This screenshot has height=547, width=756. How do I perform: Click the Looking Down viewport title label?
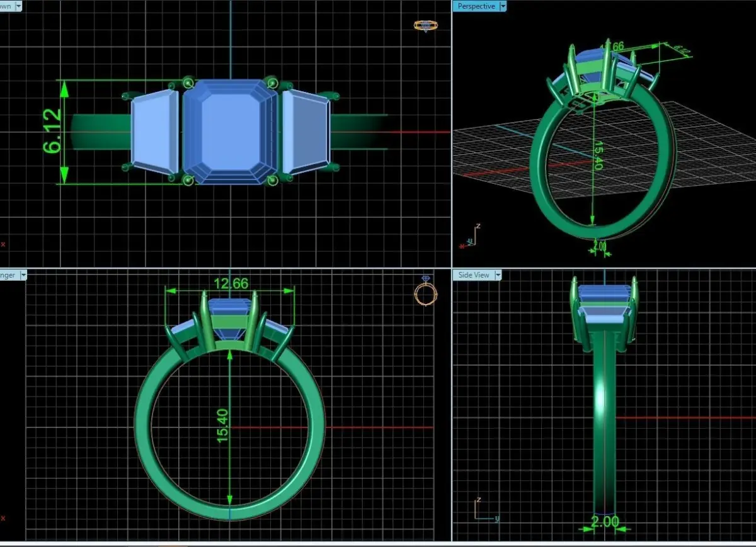click(6, 6)
